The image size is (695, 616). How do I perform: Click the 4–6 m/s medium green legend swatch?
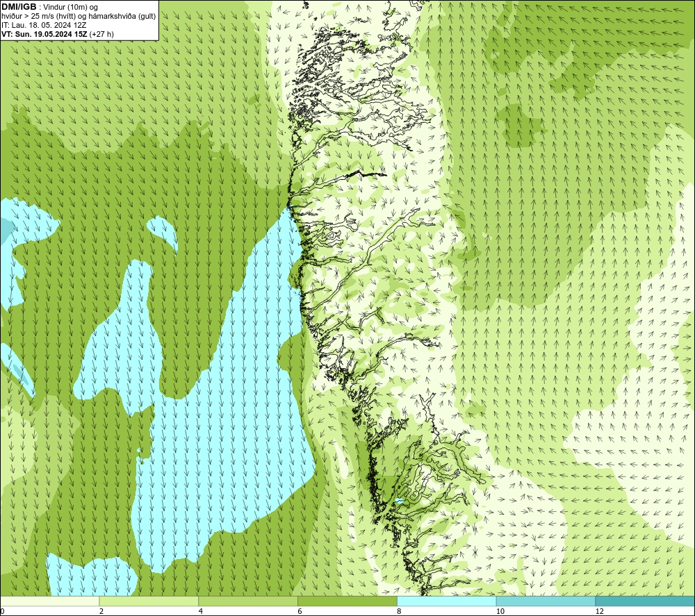248,601
